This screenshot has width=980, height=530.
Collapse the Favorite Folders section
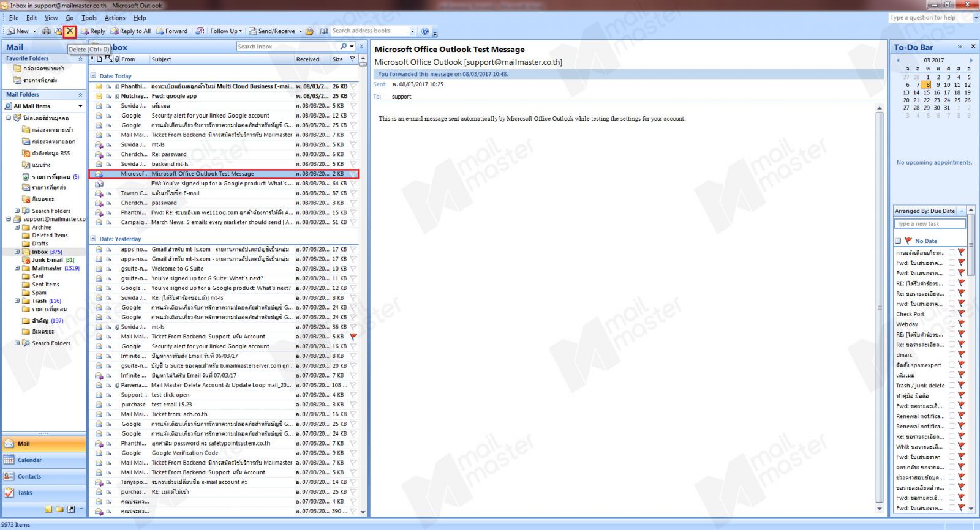(80, 59)
